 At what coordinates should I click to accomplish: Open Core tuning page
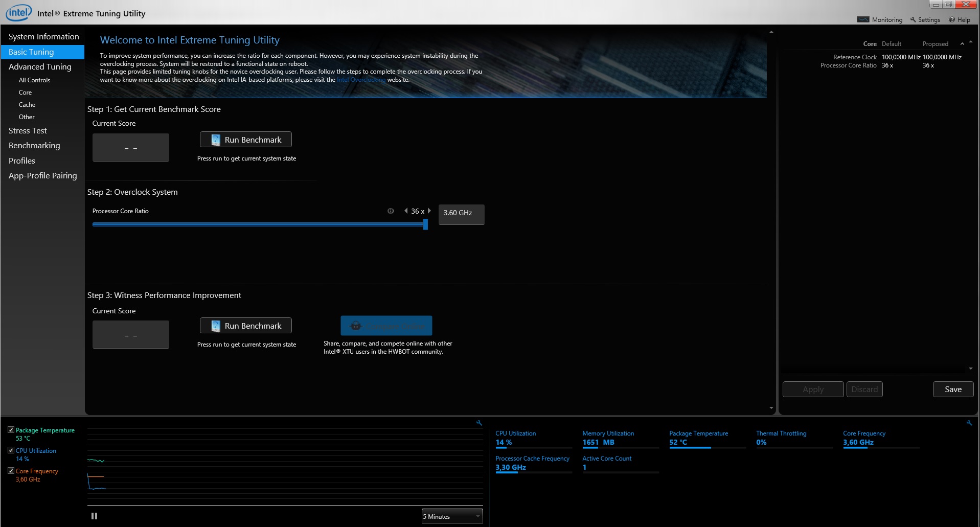point(25,93)
